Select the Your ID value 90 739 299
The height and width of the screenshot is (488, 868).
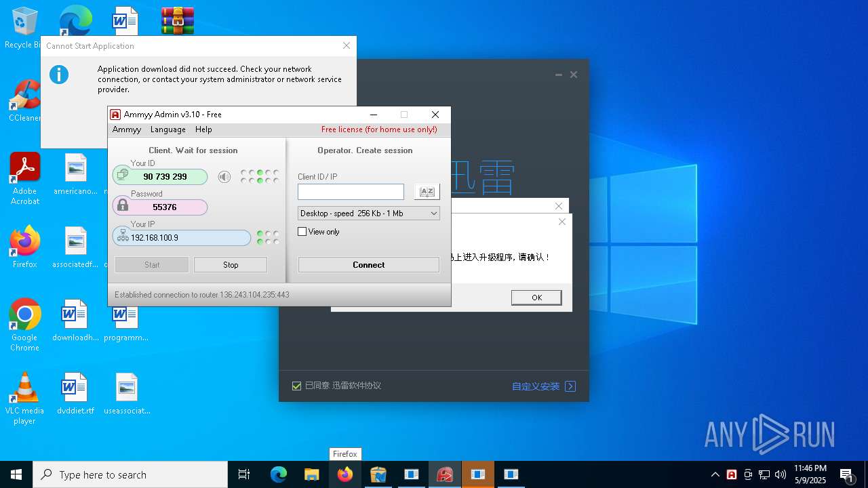[165, 177]
